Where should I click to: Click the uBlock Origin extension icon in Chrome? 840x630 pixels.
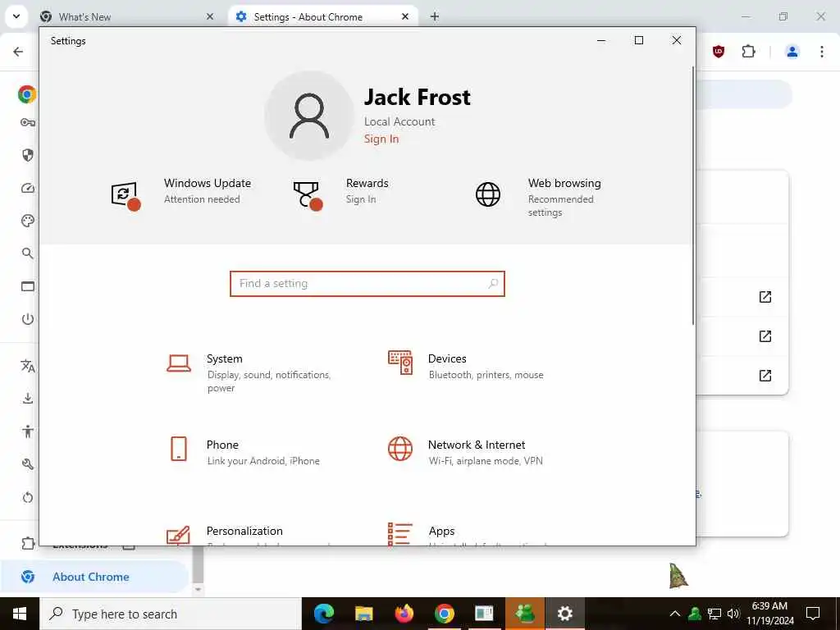pos(719,52)
